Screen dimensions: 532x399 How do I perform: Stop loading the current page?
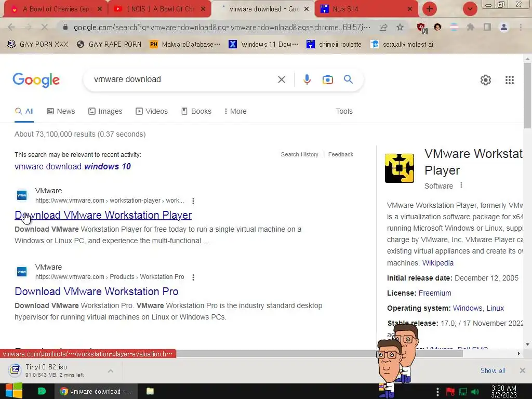[45, 27]
